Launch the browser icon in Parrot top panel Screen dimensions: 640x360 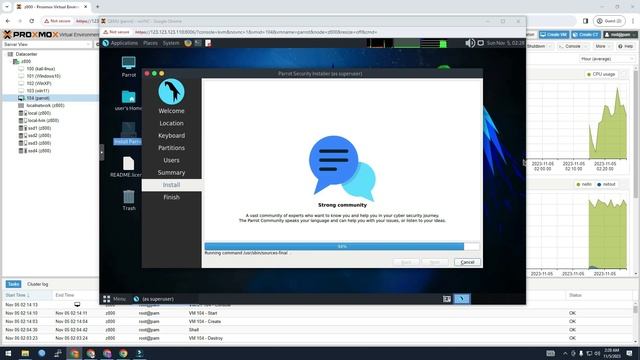[x=188, y=43]
